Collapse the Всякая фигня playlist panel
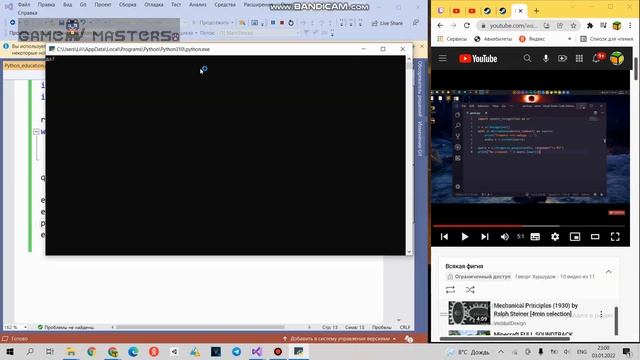Viewport: 640px width, 360px height. (608, 272)
